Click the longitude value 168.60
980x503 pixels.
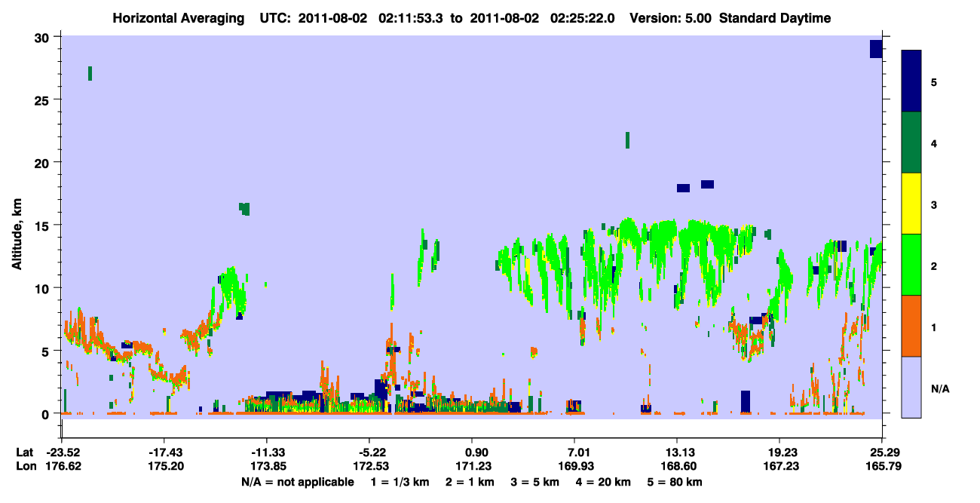coord(677,467)
